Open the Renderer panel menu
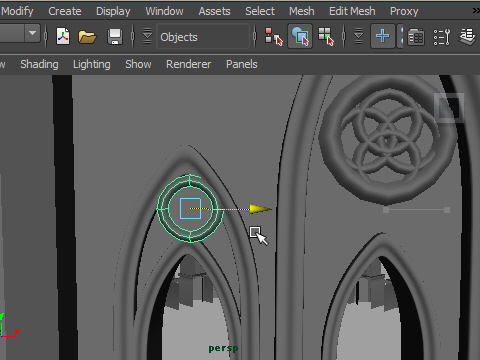 (x=188, y=64)
